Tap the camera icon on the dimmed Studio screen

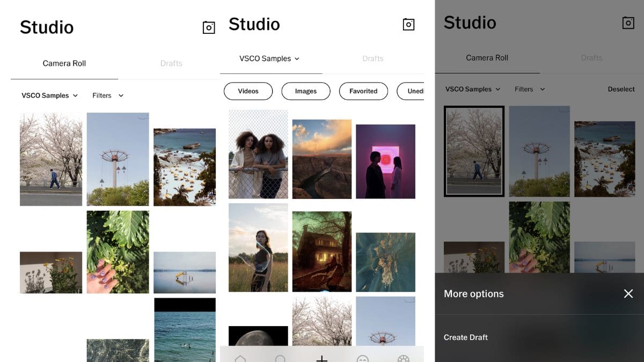(628, 23)
